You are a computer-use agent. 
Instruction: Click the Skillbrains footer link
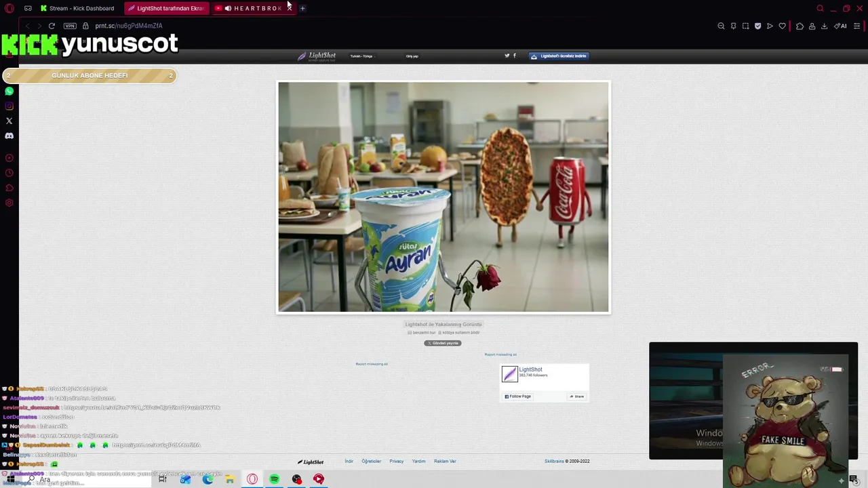[554, 462]
